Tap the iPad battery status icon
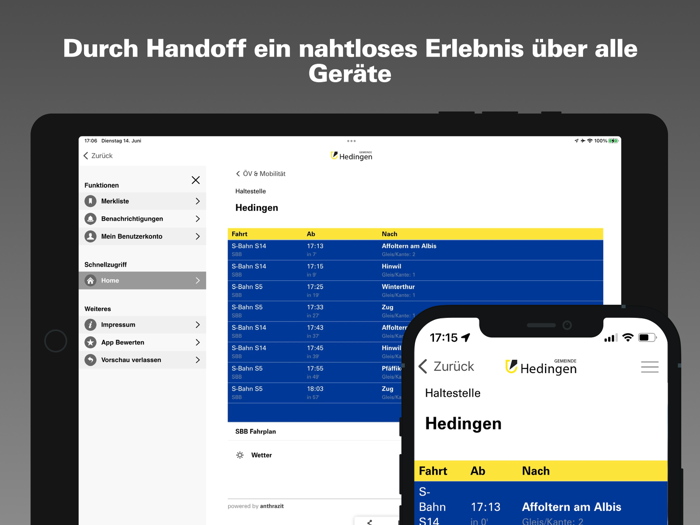 pyautogui.click(x=613, y=141)
